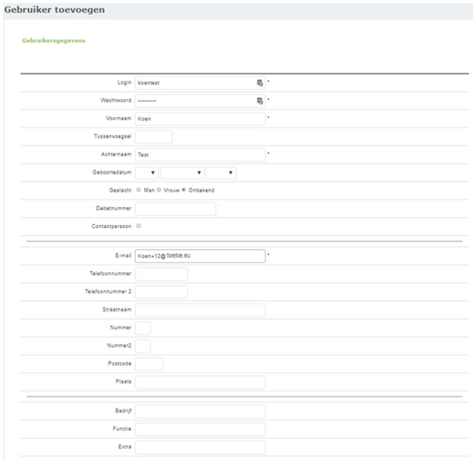Focus the Debetnummer input field
476x464 pixels.
pyautogui.click(x=175, y=209)
